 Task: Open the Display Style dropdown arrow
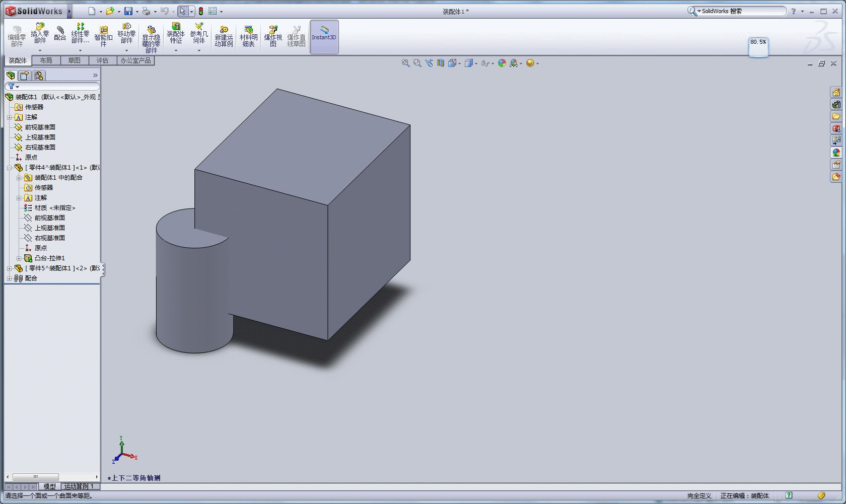[x=476, y=63]
